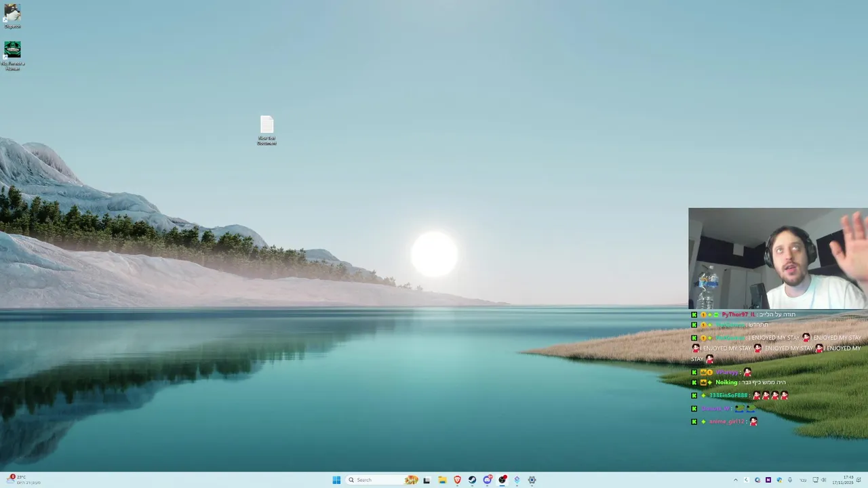The height and width of the screenshot is (488, 868).
Task: Open the volume speaker tray icon
Action: [824, 480]
